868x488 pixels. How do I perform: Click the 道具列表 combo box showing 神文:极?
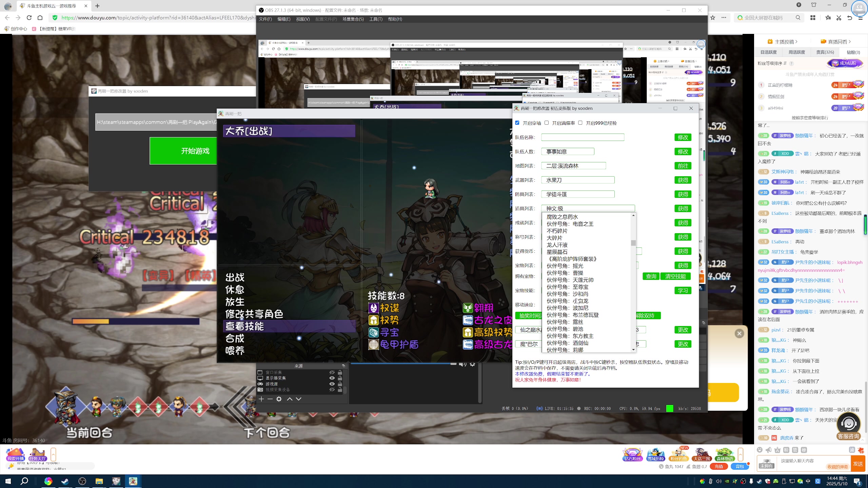click(588, 208)
